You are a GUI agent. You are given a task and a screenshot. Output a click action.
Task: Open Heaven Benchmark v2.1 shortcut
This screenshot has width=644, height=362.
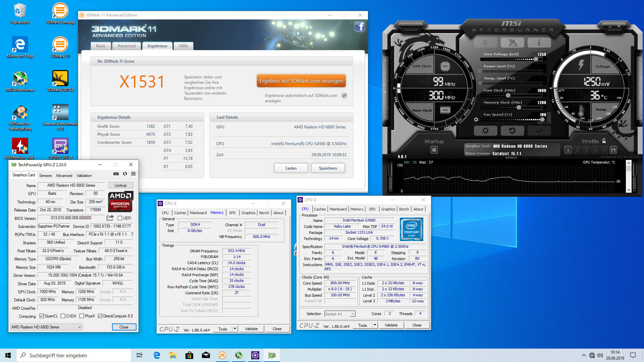(x=60, y=117)
